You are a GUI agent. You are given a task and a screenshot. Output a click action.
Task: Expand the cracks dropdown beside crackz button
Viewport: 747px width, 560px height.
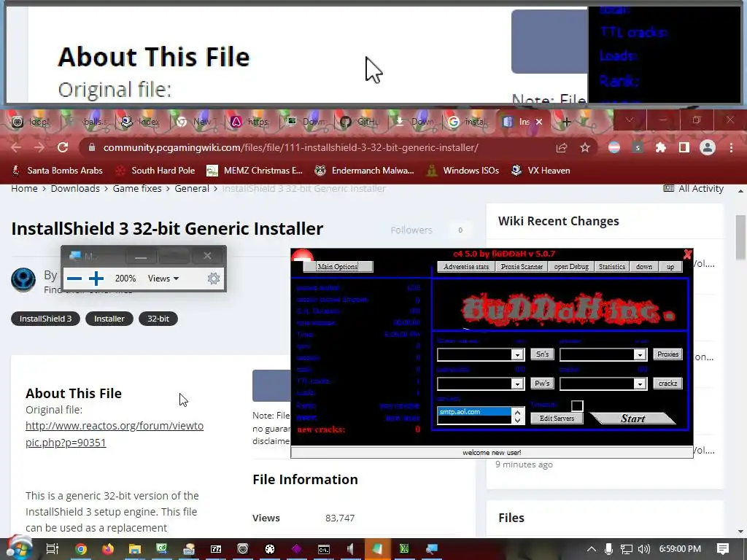[x=639, y=384]
